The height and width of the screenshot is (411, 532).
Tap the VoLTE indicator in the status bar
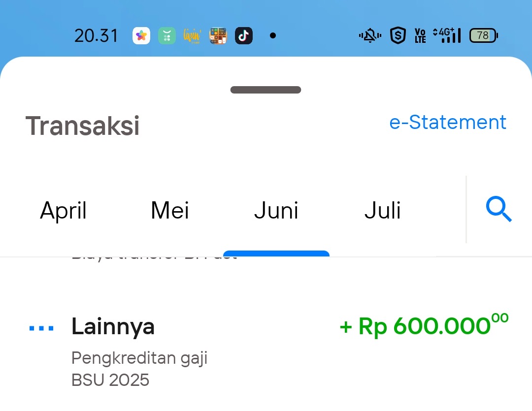point(420,35)
